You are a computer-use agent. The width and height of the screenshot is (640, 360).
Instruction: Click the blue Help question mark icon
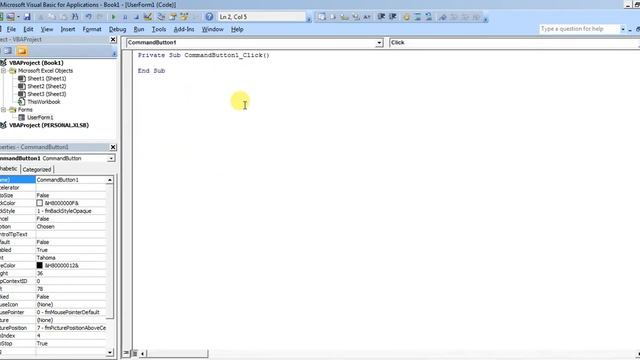209,17
